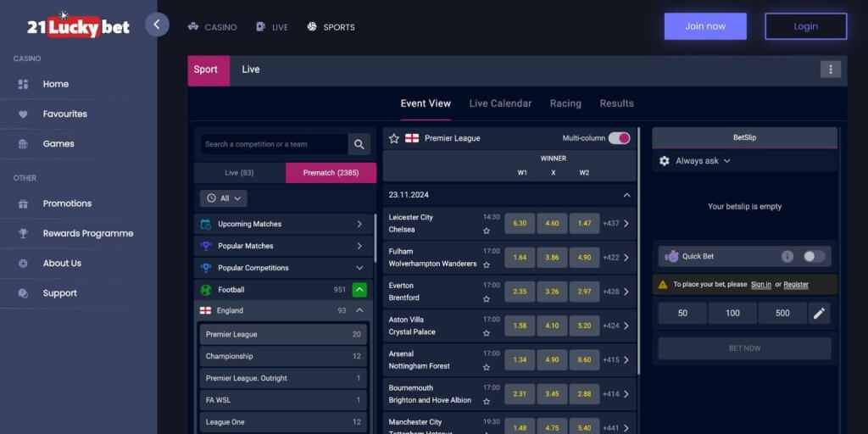Open Games in the sidebar

[x=58, y=144]
